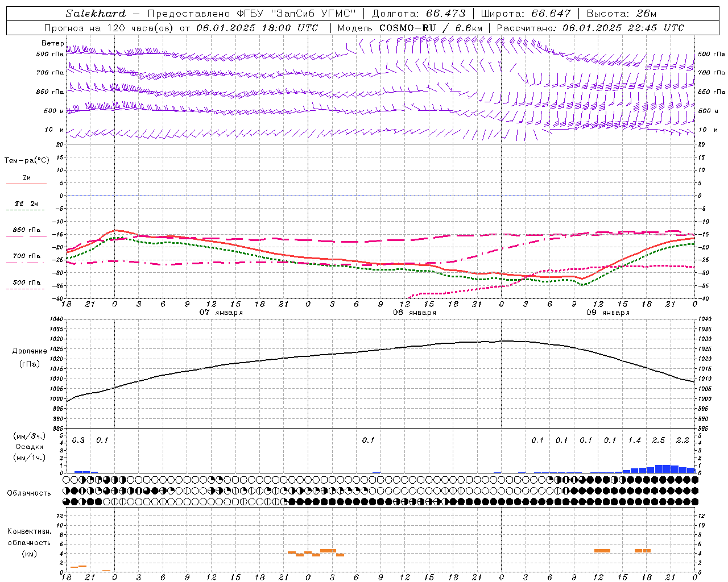Click the Облачность cloud cover label
Screen dimensions: 728x582
pos(29,493)
